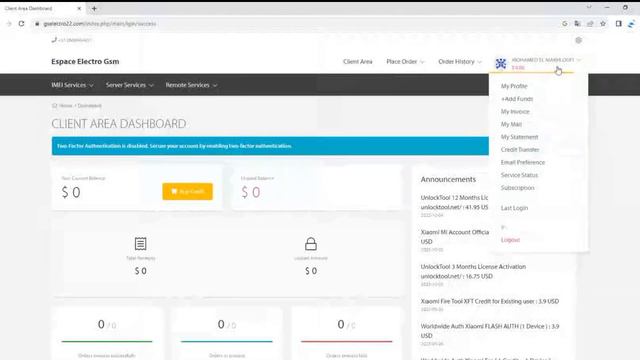Screen dimensions: 640x360
Task: Open the Client Area link
Action: [x=358, y=61]
